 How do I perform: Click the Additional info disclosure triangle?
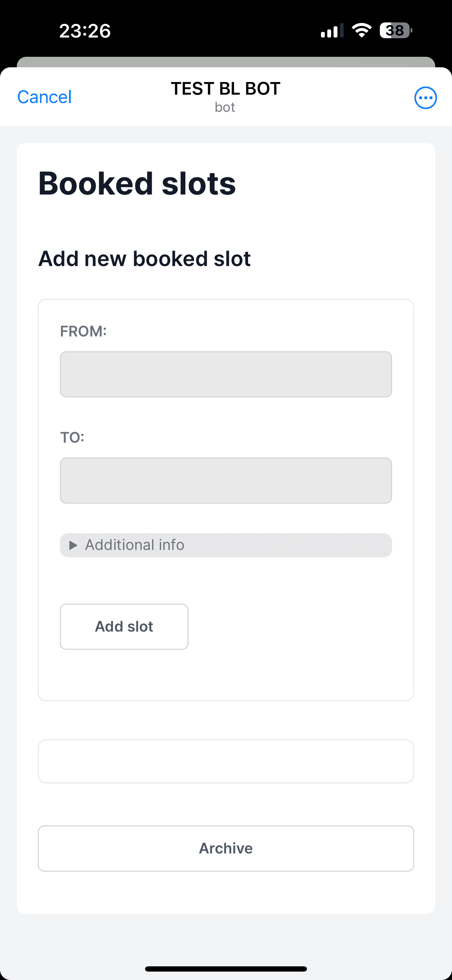pos(74,545)
